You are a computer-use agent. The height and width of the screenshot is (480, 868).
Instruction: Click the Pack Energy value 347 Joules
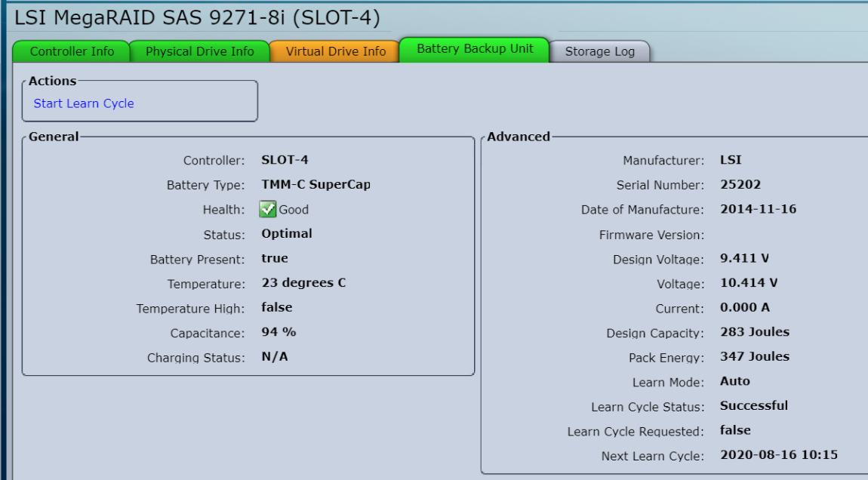point(754,356)
